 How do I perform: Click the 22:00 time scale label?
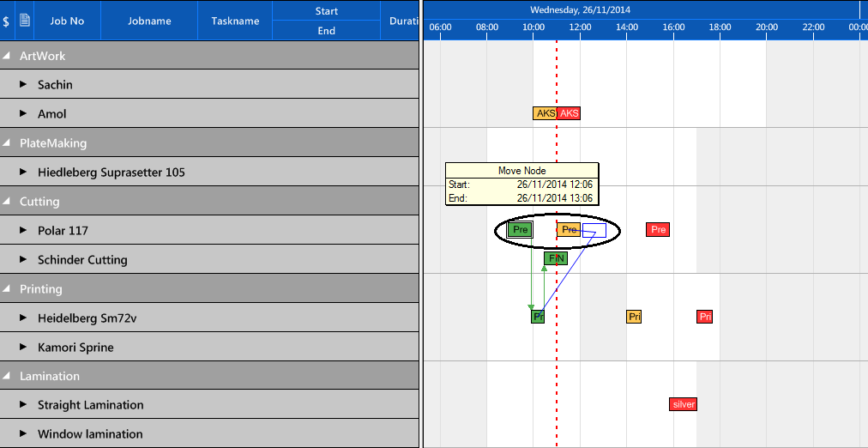pos(813,27)
